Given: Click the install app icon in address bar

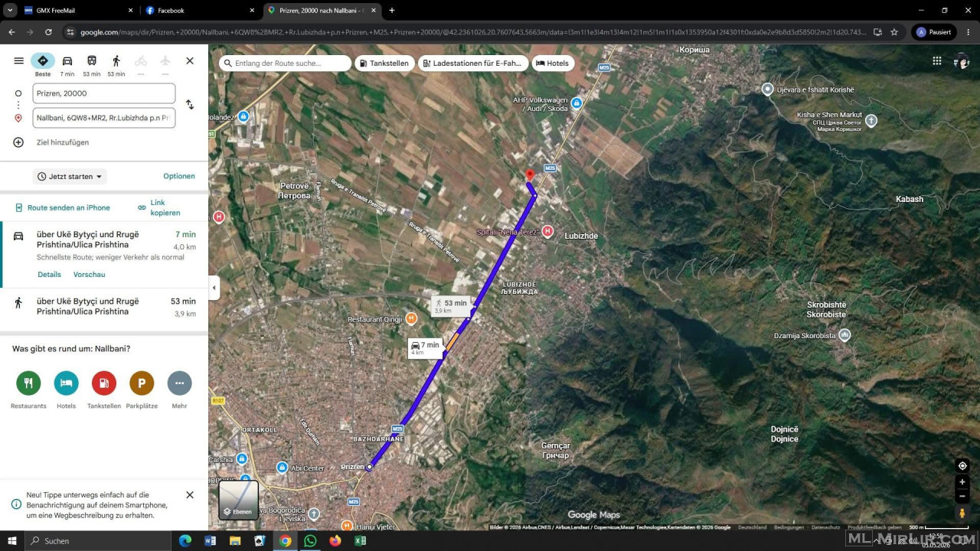Looking at the screenshot, I should (877, 32).
